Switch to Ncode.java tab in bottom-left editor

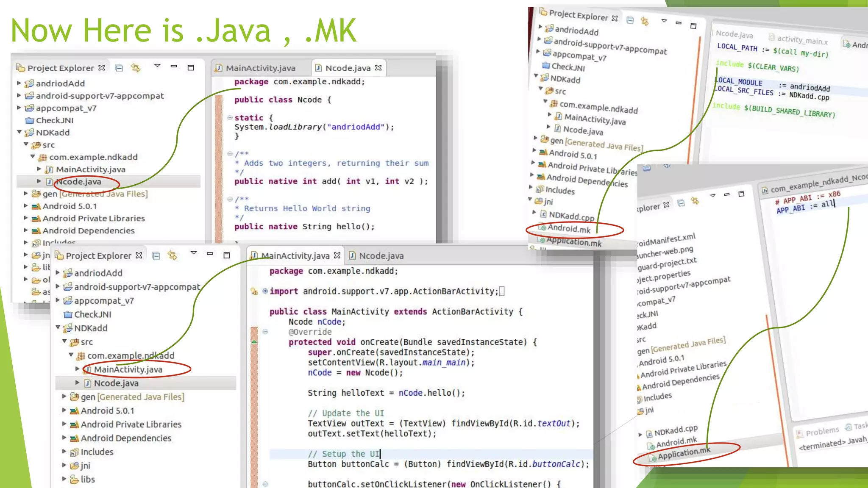(x=376, y=255)
